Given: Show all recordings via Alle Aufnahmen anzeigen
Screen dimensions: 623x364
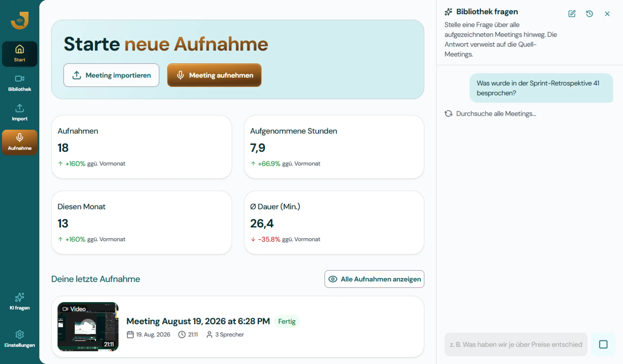Looking at the screenshot, I should (374, 279).
